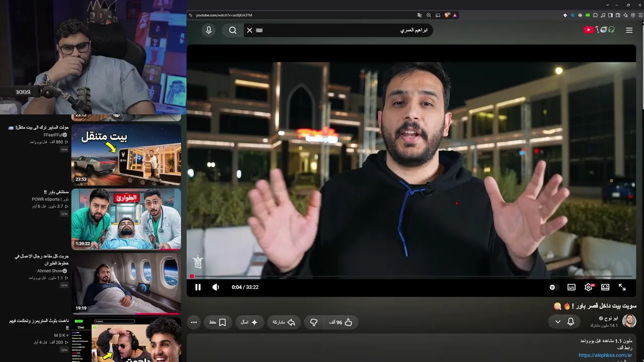Translate the page using the address bar icon
The image size is (644, 362).
(x=420, y=15)
